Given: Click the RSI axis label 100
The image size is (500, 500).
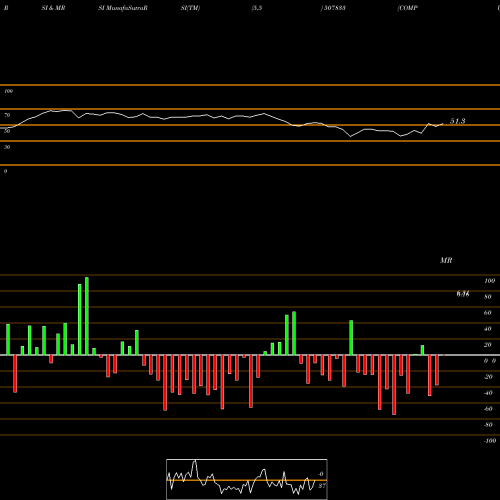Looking at the screenshot, I should pos(8,91).
